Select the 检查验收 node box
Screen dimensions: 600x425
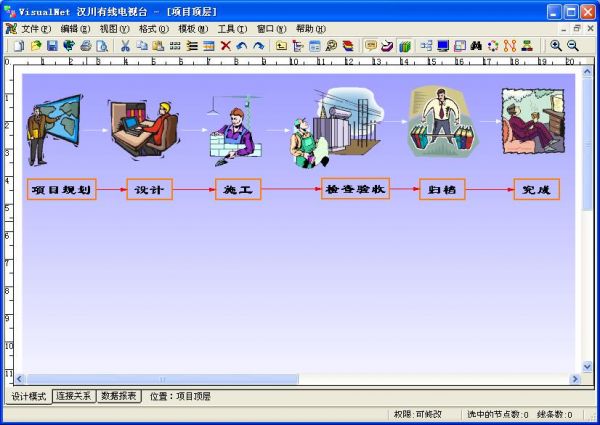(355, 189)
